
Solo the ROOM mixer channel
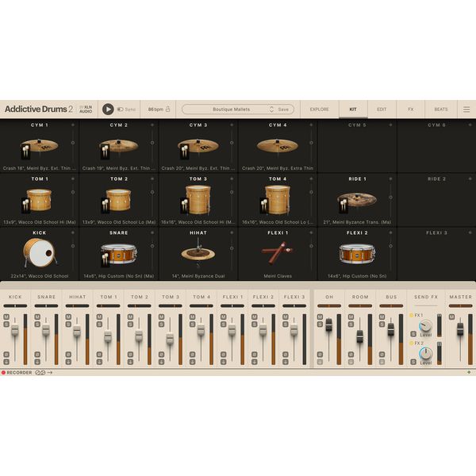(x=351, y=324)
